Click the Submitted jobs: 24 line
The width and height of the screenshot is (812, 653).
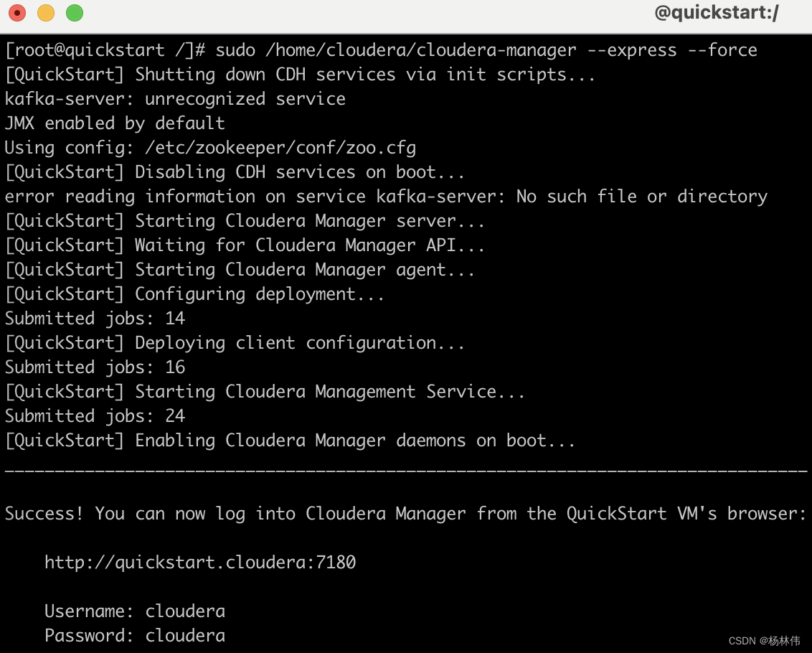94,415
